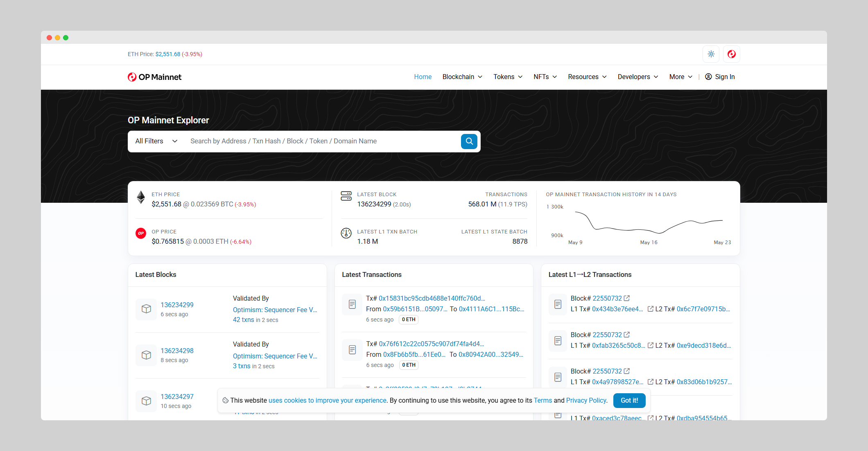Open L1 Tx 0xfab3265c50c8... link

point(619,346)
